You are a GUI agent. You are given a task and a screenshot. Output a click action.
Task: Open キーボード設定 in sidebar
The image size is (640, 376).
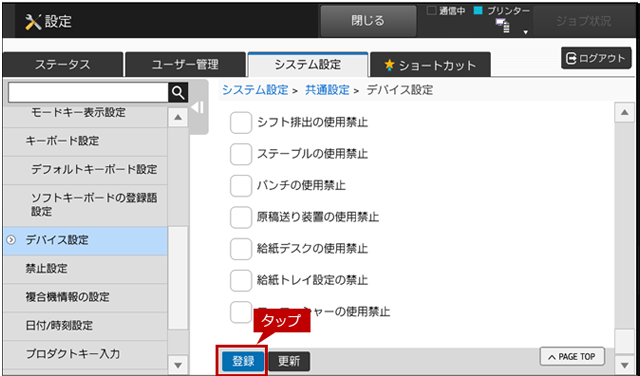tap(85, 141)
